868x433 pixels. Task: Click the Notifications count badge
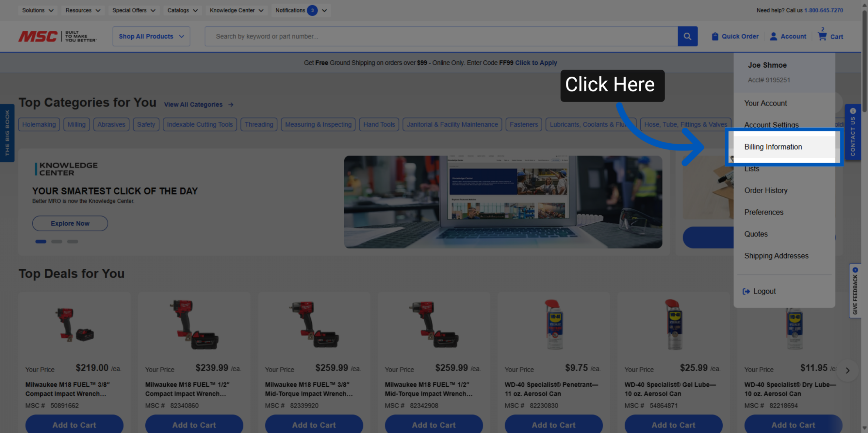click(313, 10)
